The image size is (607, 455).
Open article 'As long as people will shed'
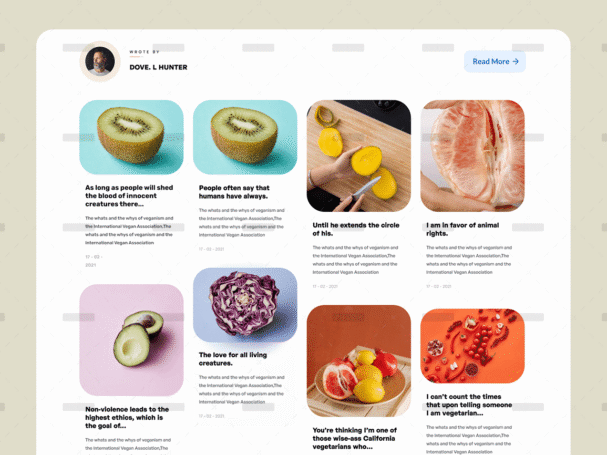(129, 196)
